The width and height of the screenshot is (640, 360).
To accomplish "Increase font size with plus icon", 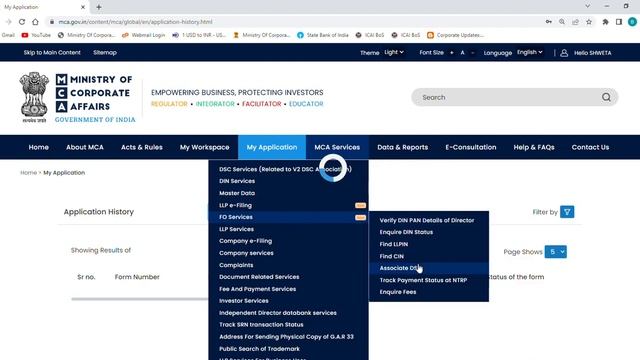I will [x=451, y=53].
